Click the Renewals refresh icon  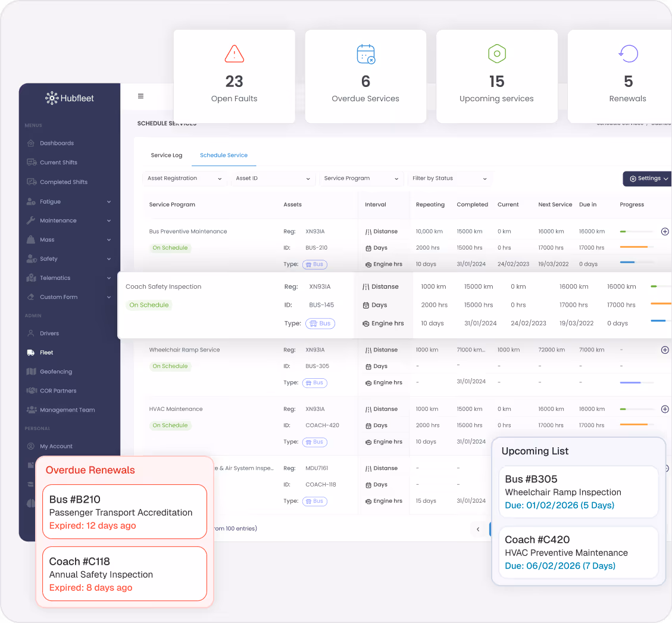click(629, 54)
